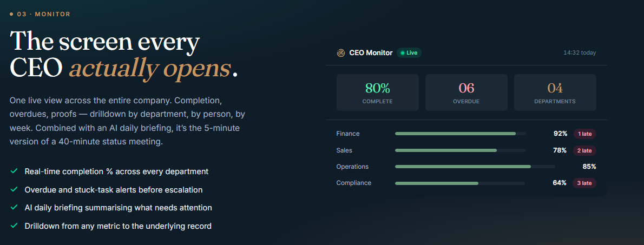Screen dimensions: 644x245
Task: Select the Sales department row label
Action: pyautogui.click(x=344, y=150)
